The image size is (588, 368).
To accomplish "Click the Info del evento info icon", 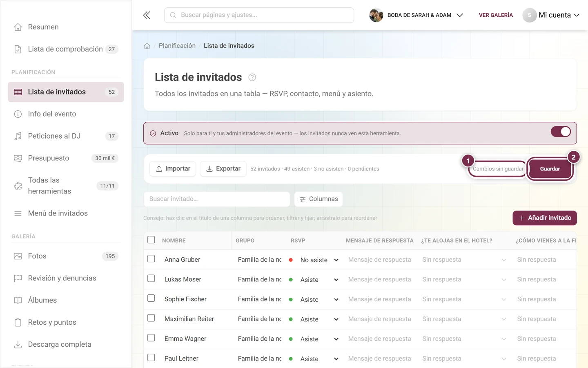I will click(18, 114).
